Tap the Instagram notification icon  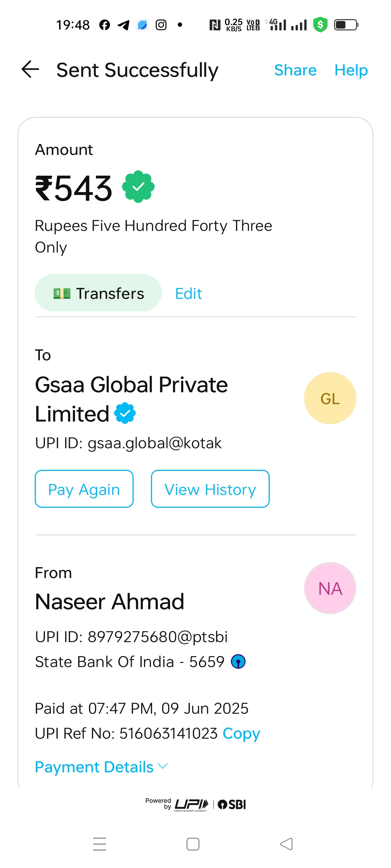[161, 25]
